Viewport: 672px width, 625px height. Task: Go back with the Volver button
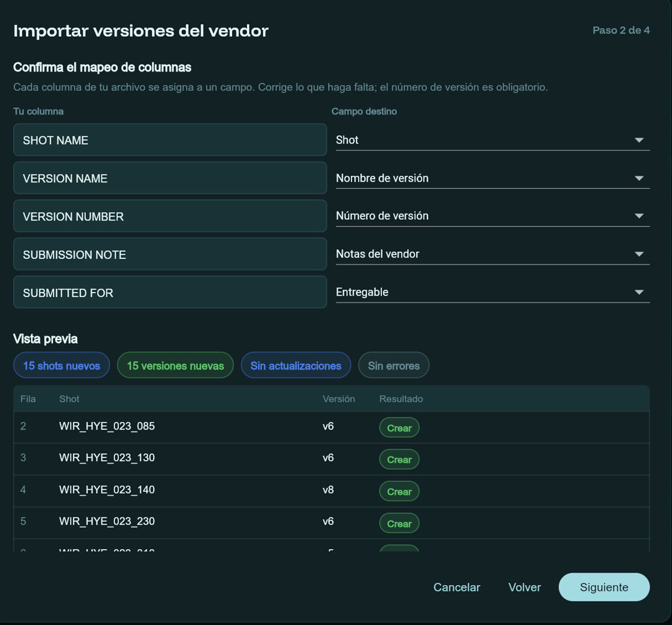(525, 587)
